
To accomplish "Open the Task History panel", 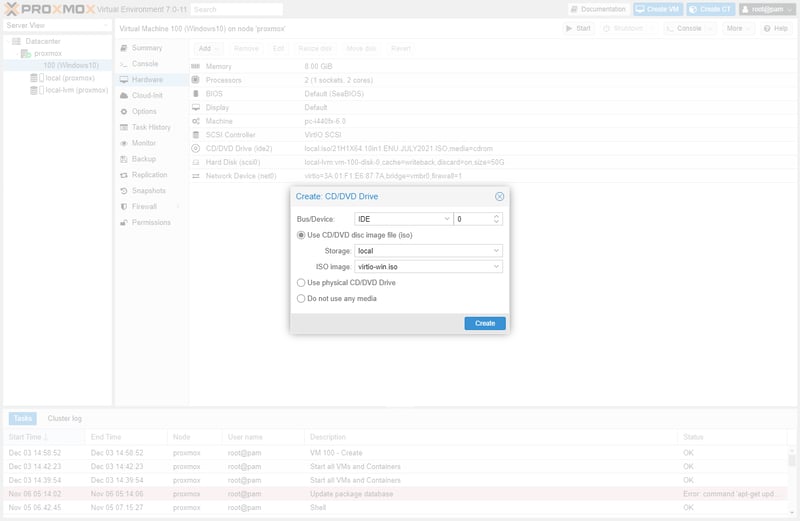I will point(151,127).
